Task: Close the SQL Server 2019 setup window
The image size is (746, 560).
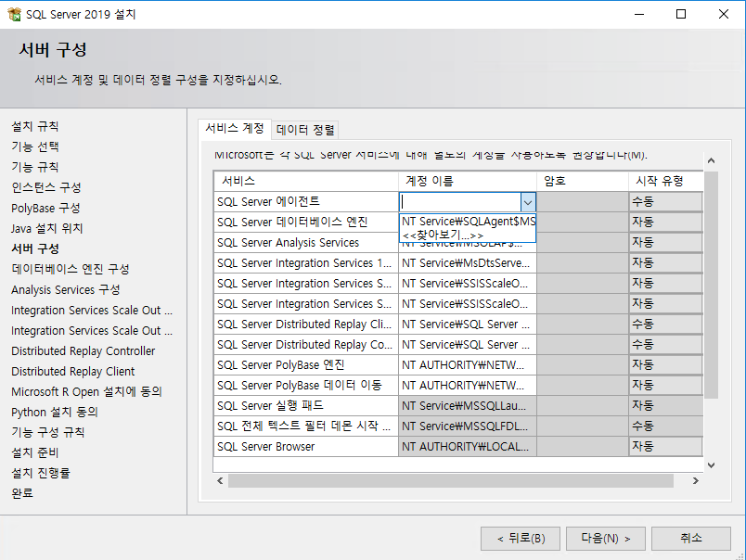Action: click(x=724, y=14)
